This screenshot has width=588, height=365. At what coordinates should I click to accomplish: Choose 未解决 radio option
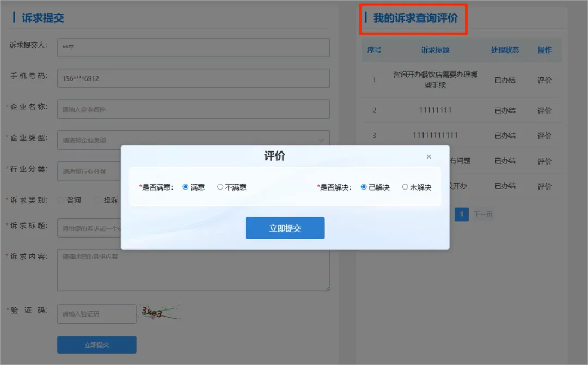(405, 187)
